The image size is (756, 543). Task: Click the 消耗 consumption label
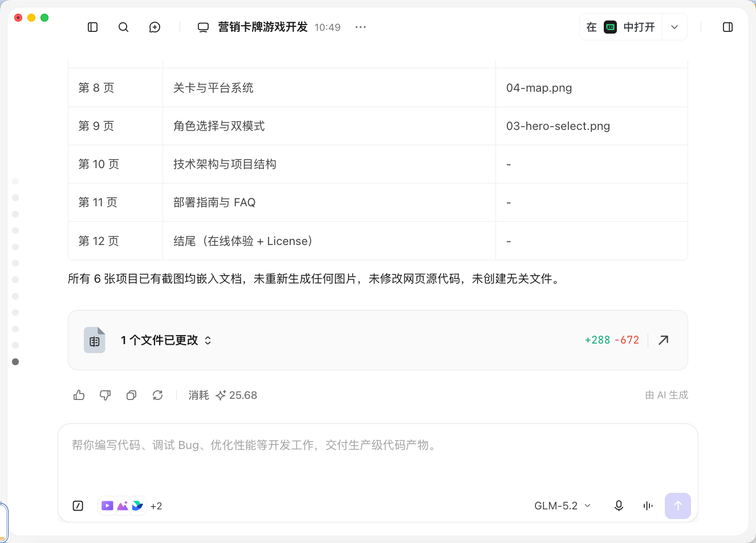(x=199, y=395)
